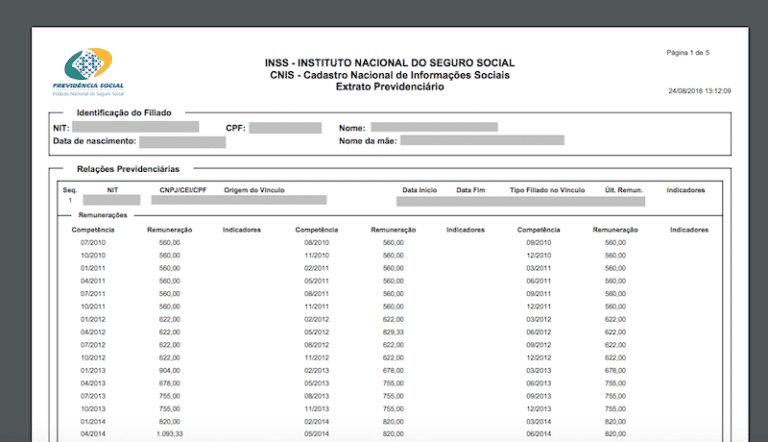Select the competência cell 10/2011

point(93,306)
